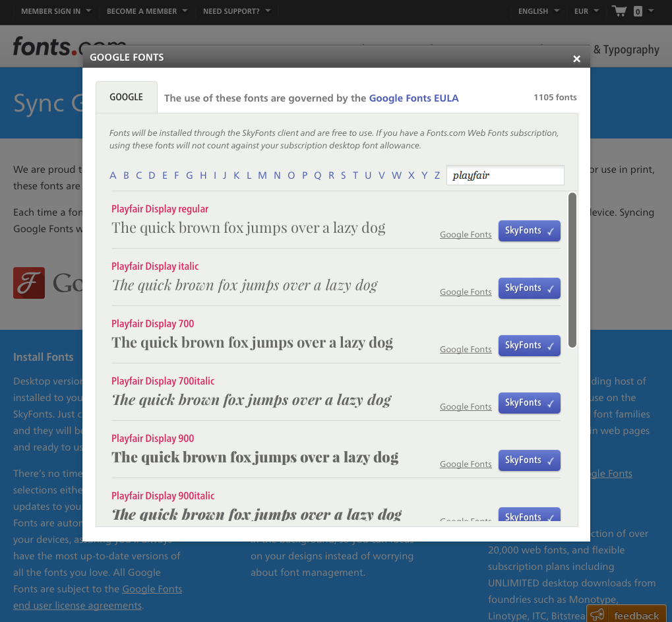Click Playfair Display 700italic font name
Image resolution: width=672 pixels, height=622 pixels.
163,381
